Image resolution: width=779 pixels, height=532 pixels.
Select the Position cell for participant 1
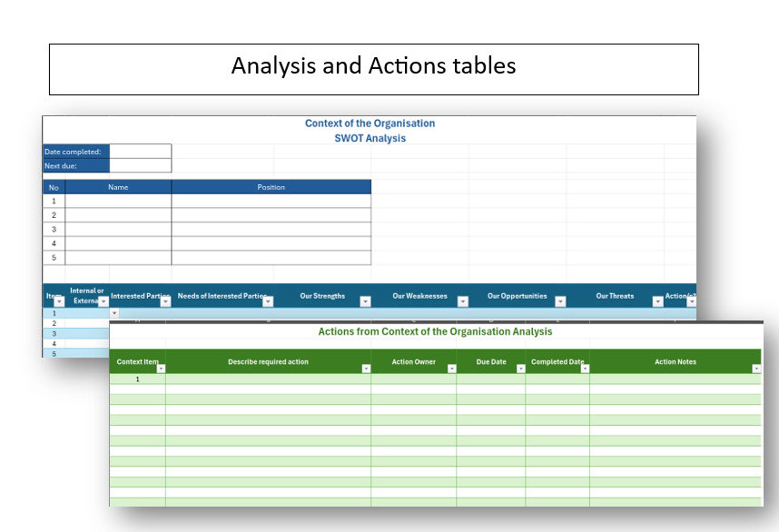pos(271,201)
